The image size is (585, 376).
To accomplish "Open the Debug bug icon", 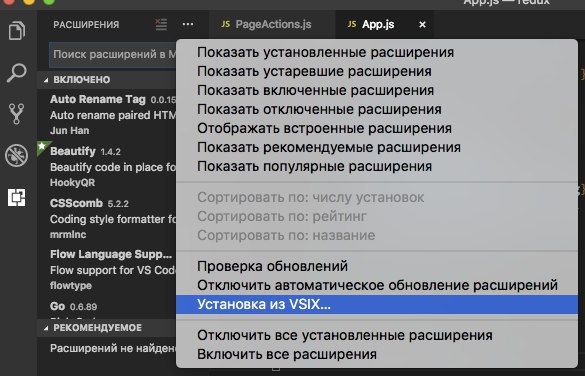I will point(16,155).
